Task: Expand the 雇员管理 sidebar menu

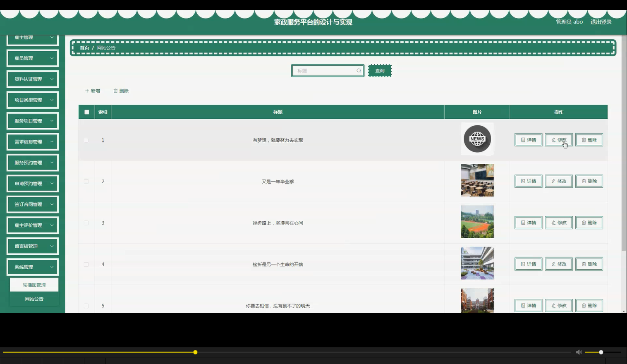Action: click(33, 58)
